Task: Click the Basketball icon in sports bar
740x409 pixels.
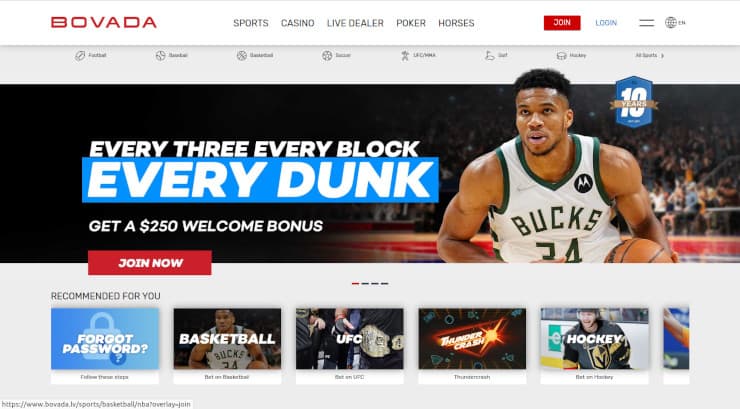Action: click(242, 56)
